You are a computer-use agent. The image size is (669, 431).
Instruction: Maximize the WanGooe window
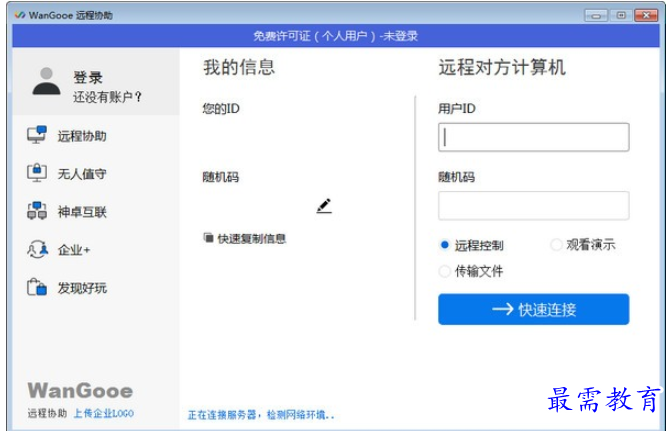click(x=621, y=15)
